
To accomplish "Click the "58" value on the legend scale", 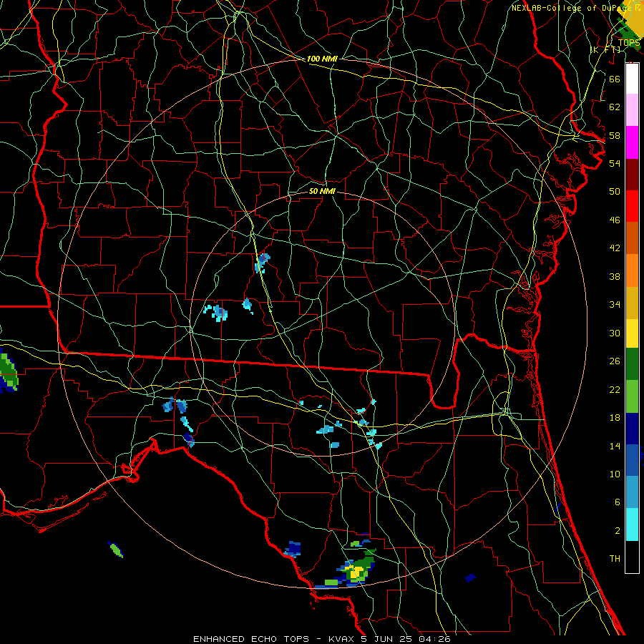I will (615, 135).
